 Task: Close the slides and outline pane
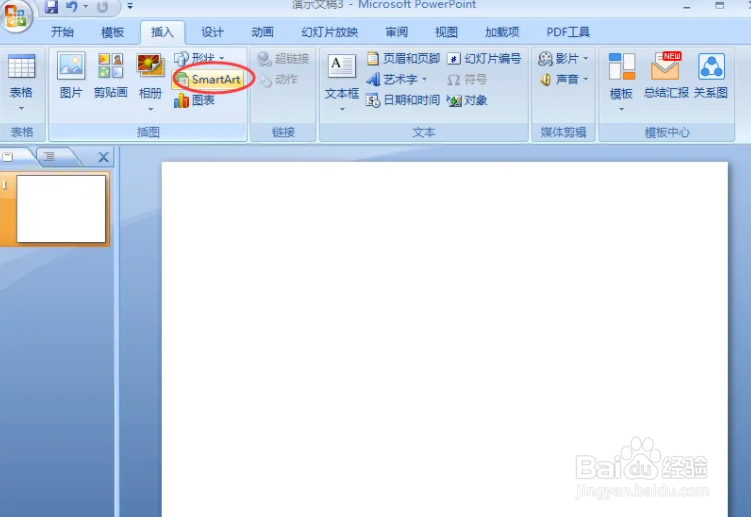click(103, 157)
